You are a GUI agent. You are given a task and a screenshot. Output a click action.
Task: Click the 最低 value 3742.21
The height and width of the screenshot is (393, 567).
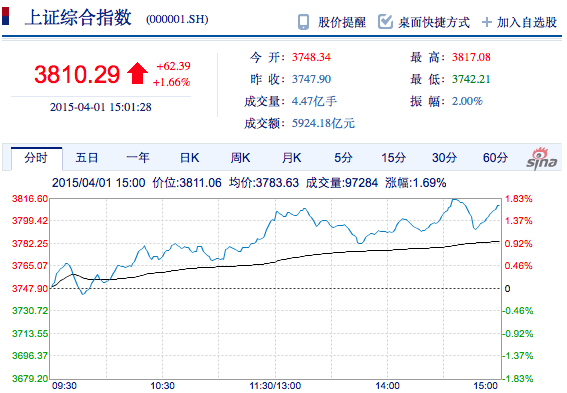tap(471, 79)
